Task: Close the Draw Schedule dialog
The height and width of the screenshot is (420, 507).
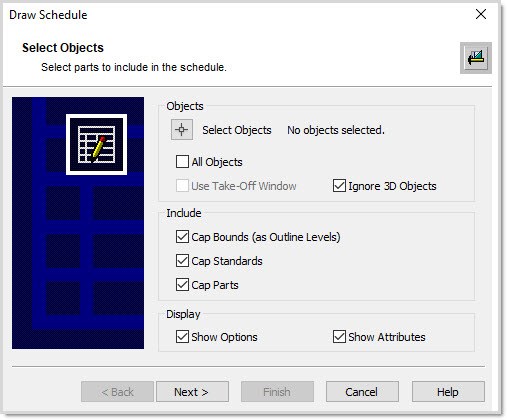Action: pyautogui.click(x=481, y=14)
